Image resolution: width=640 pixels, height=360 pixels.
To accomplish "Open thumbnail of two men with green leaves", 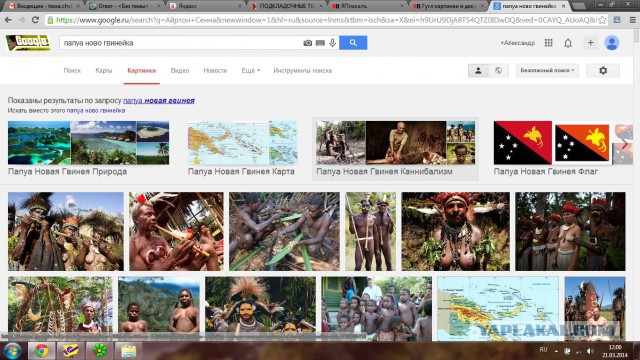I will (284, 231).
